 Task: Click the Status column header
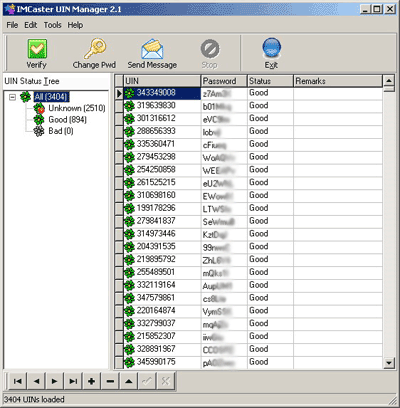[x=270, y=81]
